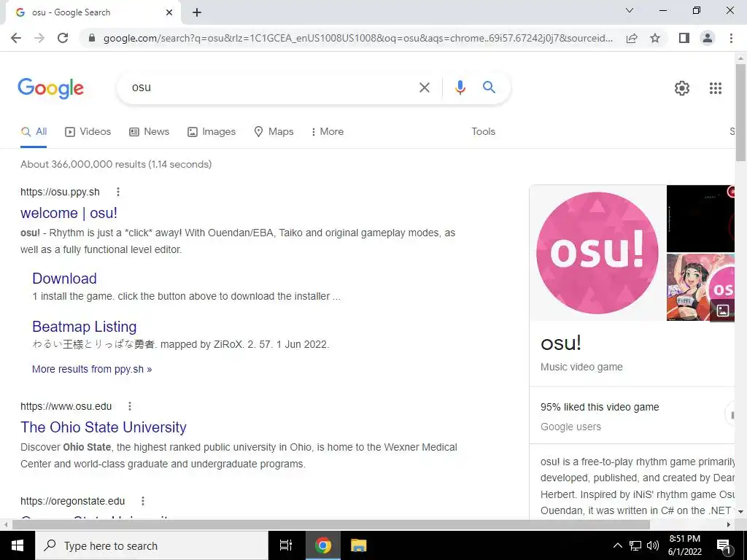
Task: Open Chrome side panel icon
Action: pos(684,38)
